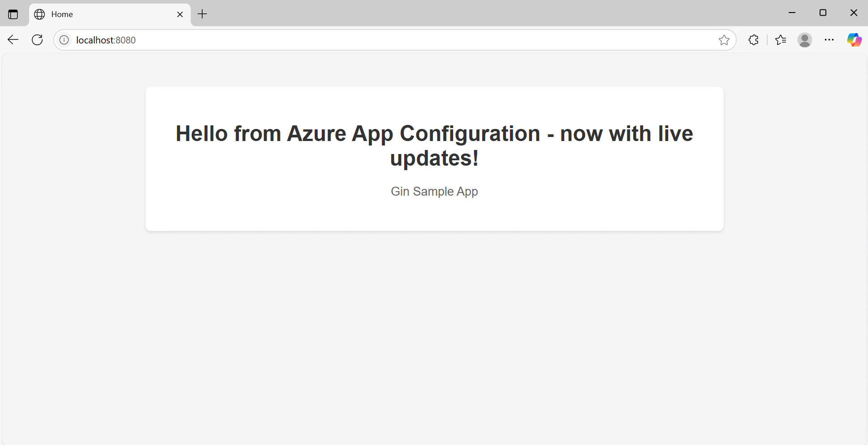This screenshot has height=445, width=868.
Task: Close the Home tab
Action: (x=180, y=14)
